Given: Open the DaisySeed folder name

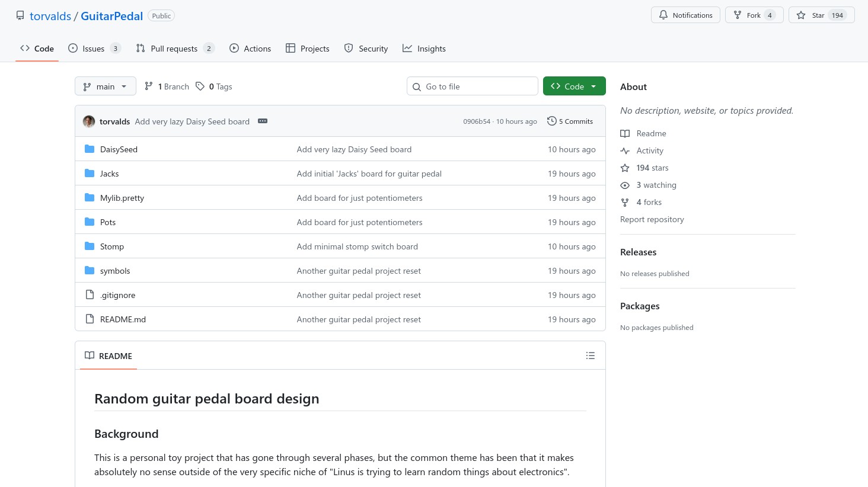Looking at the screenshot, I should pos(119,149).
